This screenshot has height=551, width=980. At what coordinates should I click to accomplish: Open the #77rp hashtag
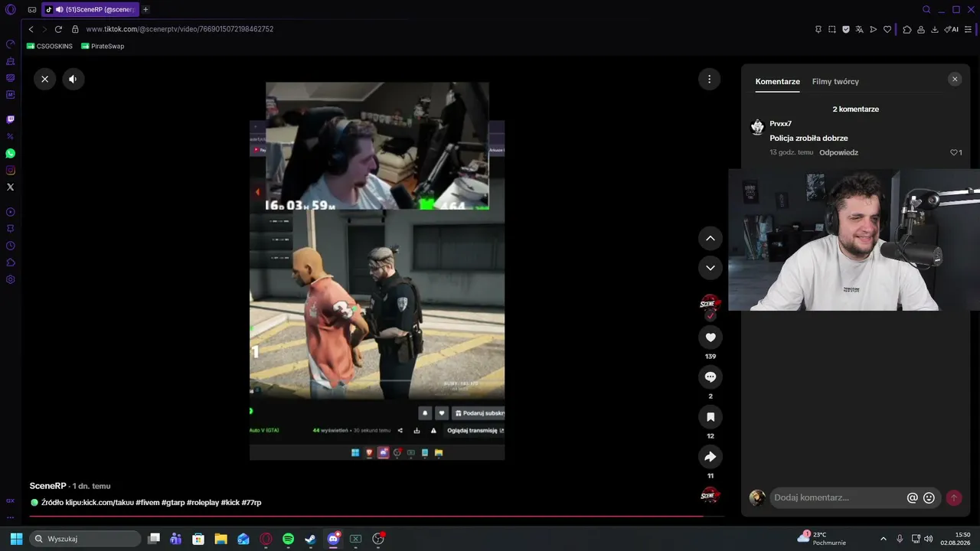[x=251, y=503]
